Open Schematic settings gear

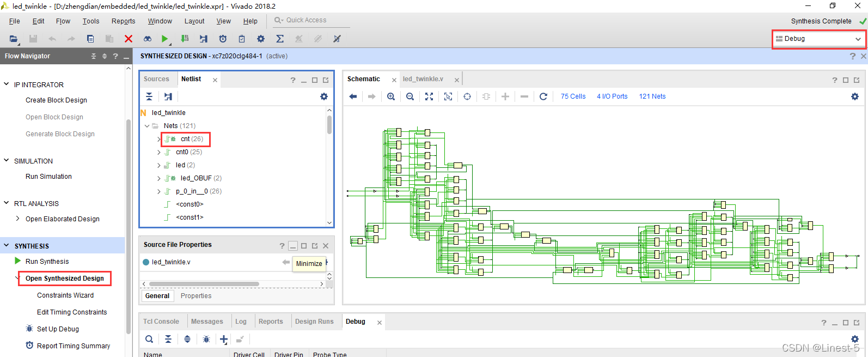point(855,96)
